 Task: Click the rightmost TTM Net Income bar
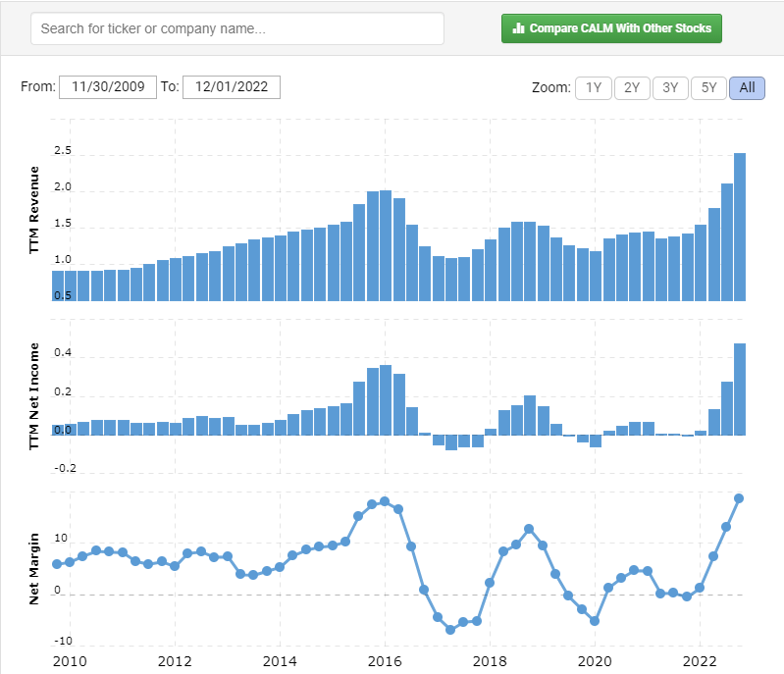coord(740,389)
